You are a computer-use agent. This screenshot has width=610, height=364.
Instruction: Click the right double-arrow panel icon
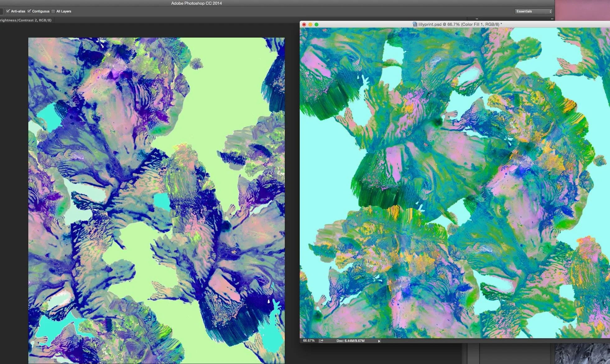click(552, 19)
